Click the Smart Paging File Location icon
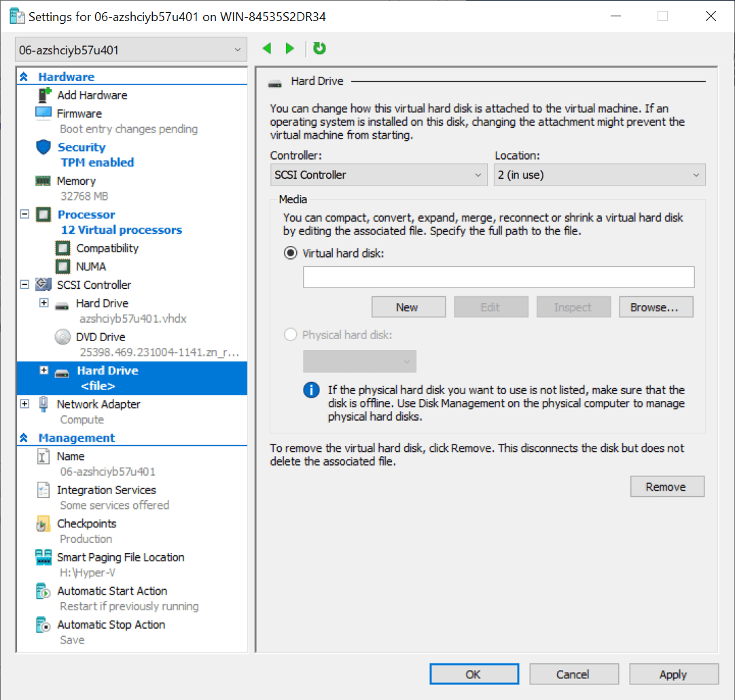735x700 pixels. tap(43, 557)
